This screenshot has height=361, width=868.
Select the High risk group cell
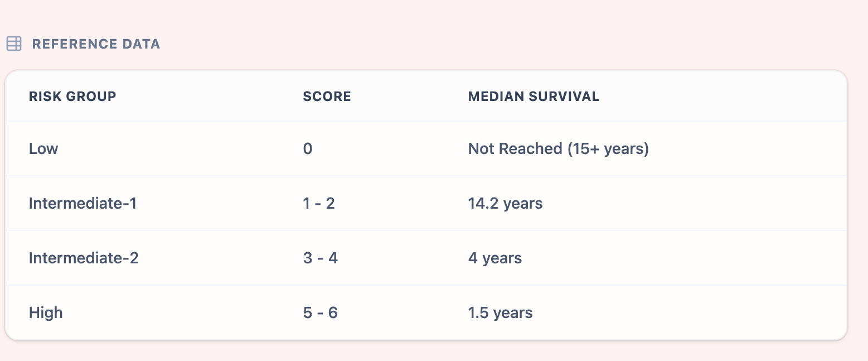tap(46, 312)
